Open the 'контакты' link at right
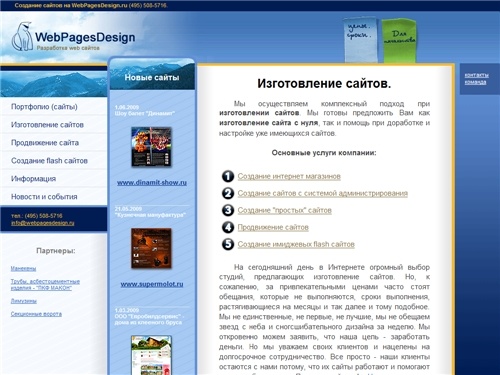 coord(477,75)
